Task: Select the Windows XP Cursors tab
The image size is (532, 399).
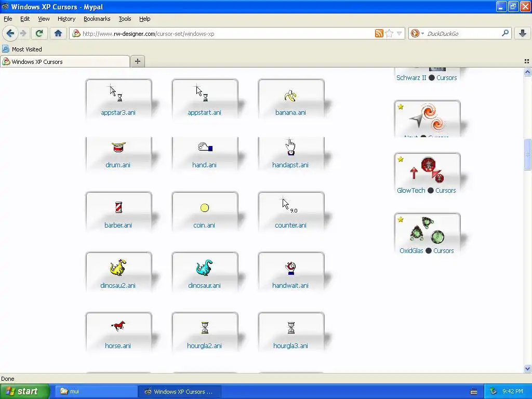Action: (x=65, y=61)
